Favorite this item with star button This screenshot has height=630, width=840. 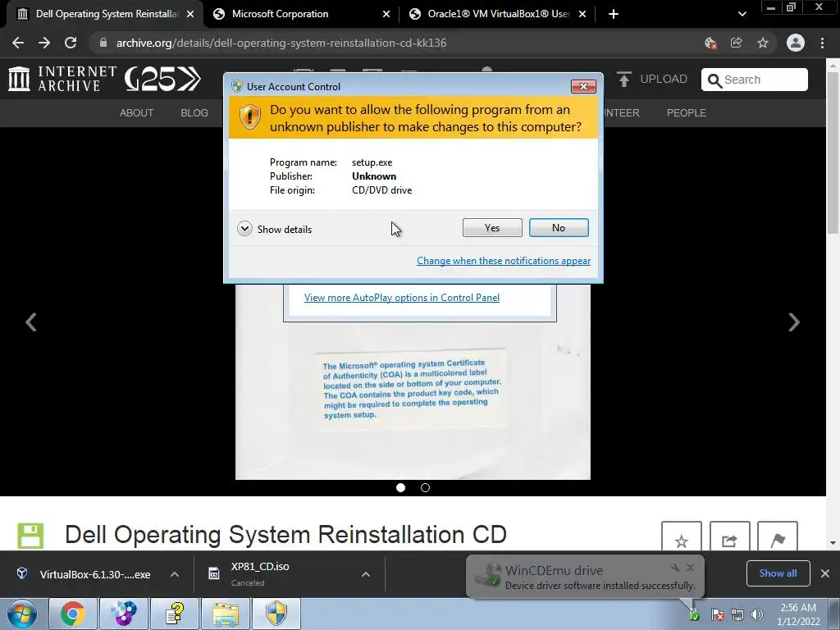pyautogui.click(x=681, y=536)
